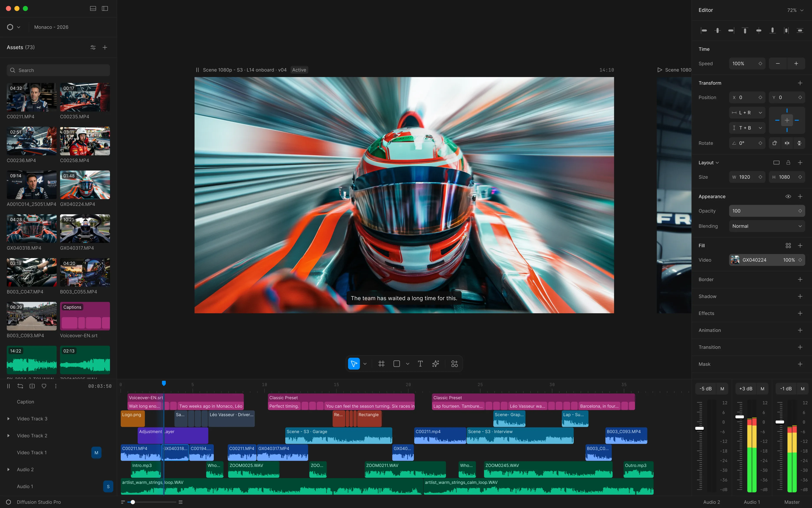Open timeline more options menu
This screenshot has width=812, height=508.
pos(56,386)
